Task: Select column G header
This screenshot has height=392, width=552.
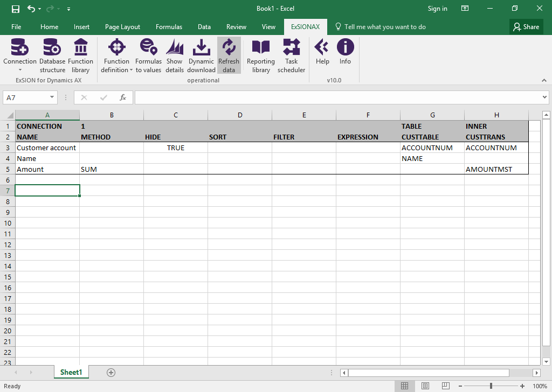Action: point(432,115)
